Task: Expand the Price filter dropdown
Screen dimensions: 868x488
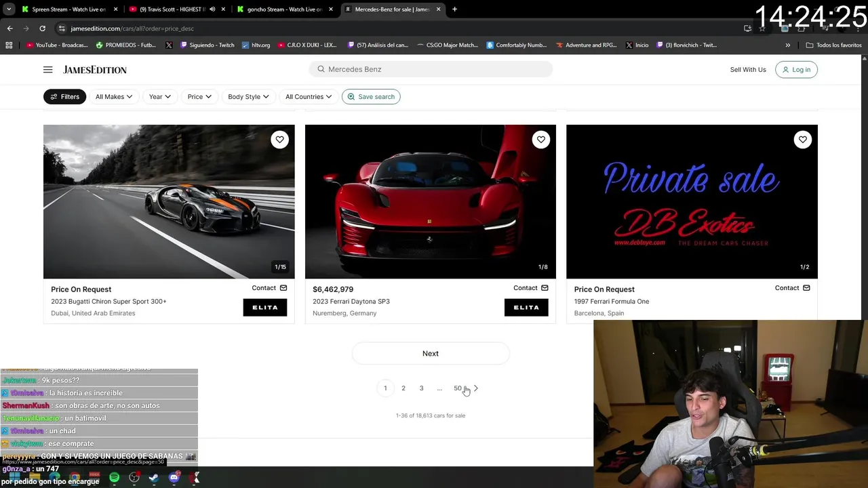Action: pos(199,97)
